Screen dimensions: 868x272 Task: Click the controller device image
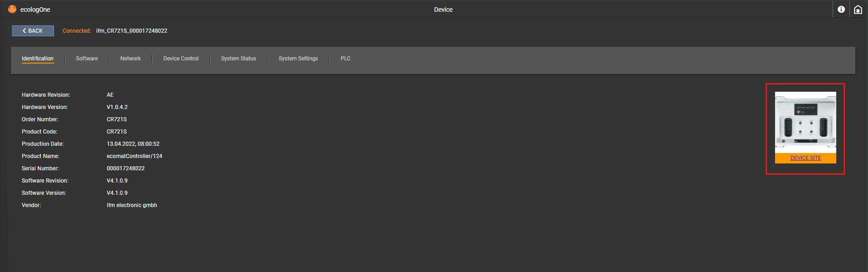805,123
